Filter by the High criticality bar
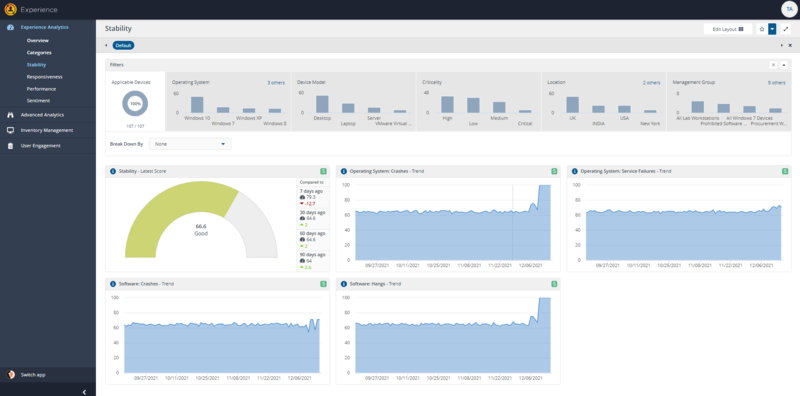 [447, 105]
